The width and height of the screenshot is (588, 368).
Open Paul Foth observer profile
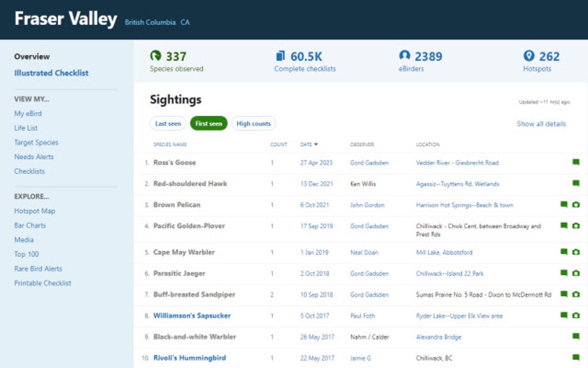click(363, 316)
